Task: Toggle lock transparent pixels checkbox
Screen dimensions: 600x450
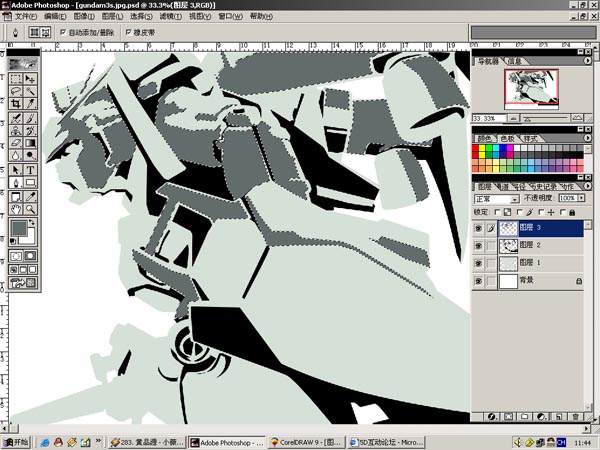Action: [x=497, y=212]
